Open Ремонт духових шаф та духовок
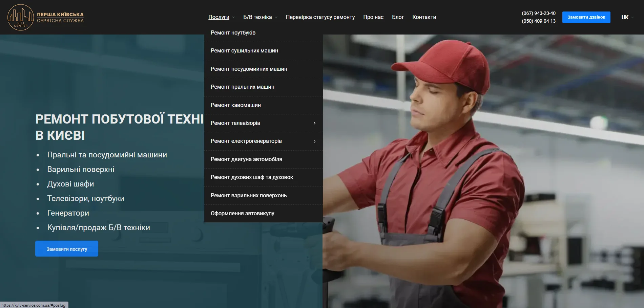This screenshot has width=644, height=308. point(252,177)
